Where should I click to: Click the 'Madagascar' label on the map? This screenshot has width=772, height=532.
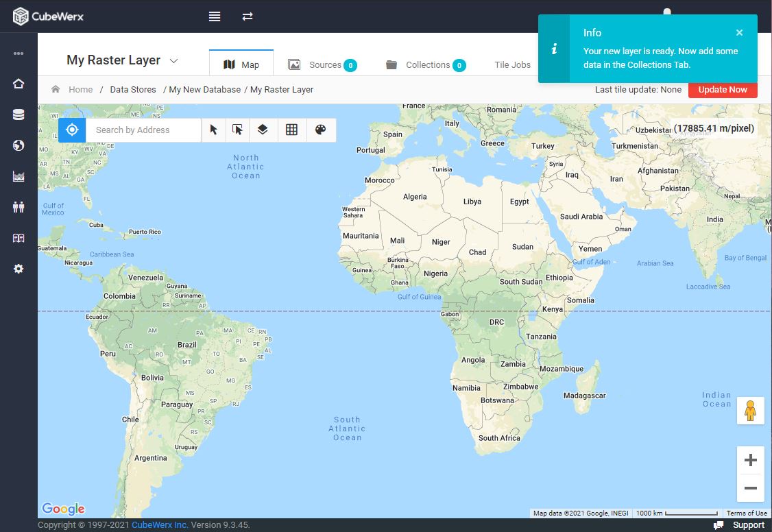point(584,396)
